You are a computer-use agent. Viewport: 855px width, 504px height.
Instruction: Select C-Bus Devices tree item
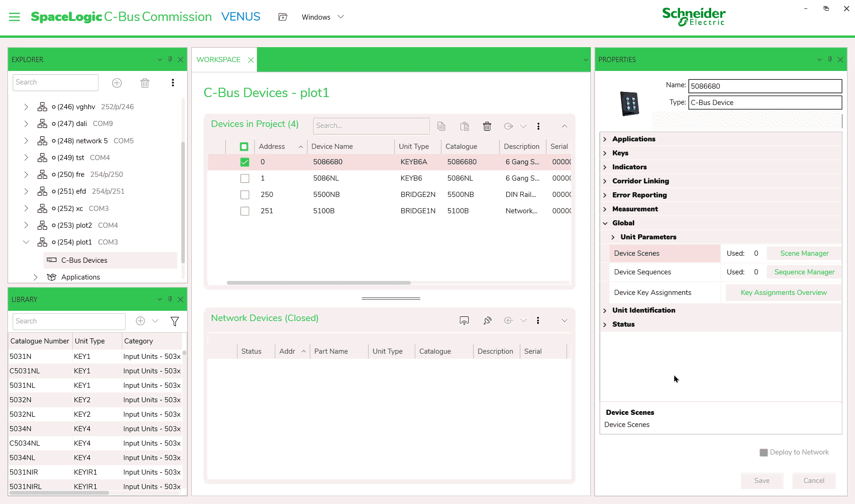(x=110, y=260)
